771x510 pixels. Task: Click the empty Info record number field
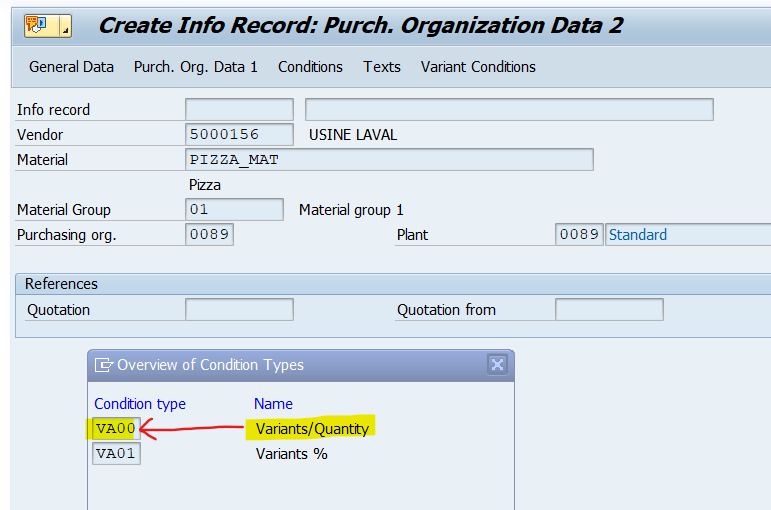pos(239,110)
